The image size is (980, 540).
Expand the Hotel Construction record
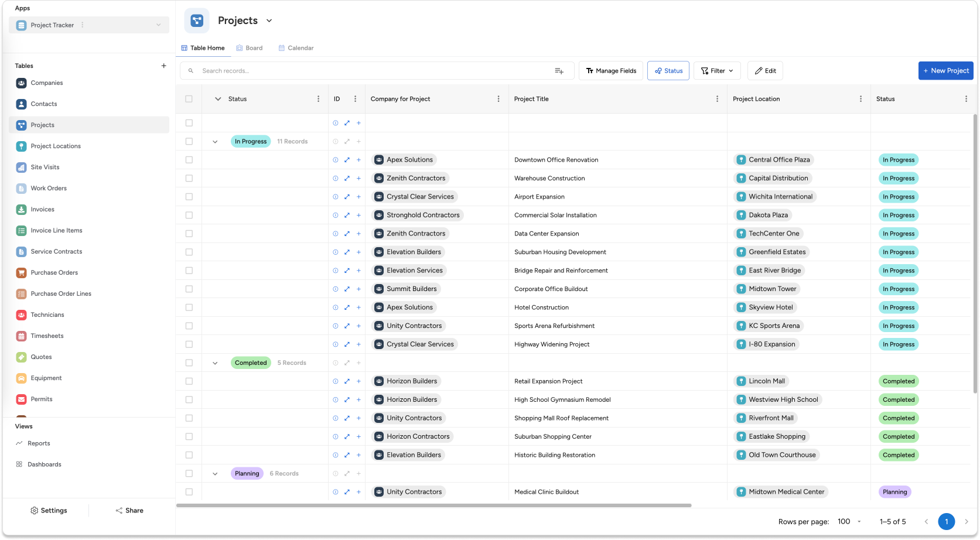[x=347, y=307]
